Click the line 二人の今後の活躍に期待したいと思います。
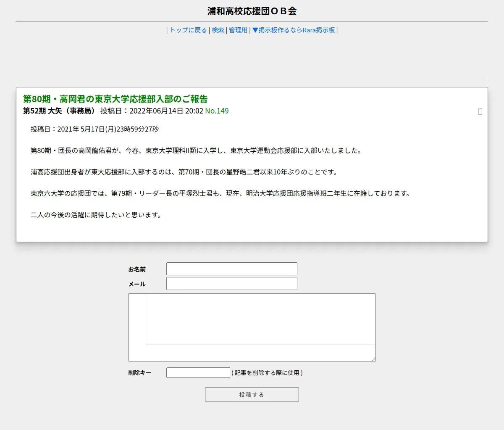The image size is (504, 430). 96,215
